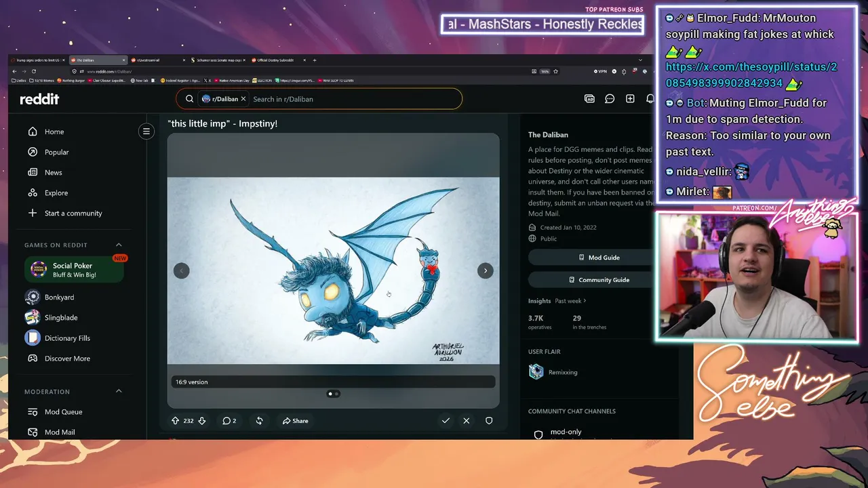868x488 pixels.
Task: Open the "10/10 Memes" bookmarks folder
Action: click(x=42, y=81)
